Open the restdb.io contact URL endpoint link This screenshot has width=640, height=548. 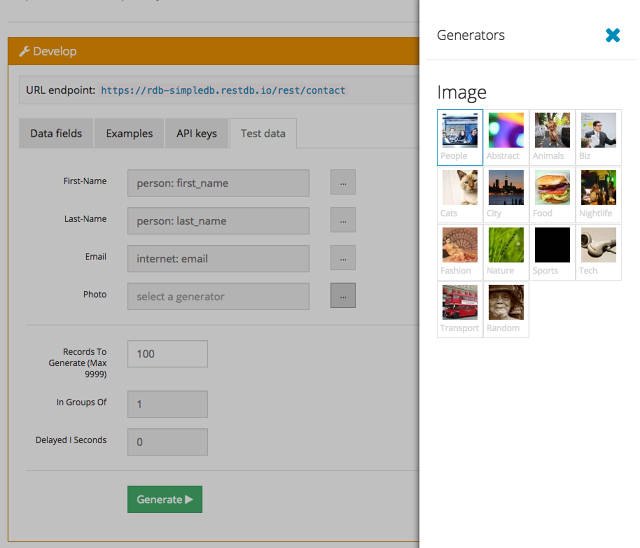[x=223, y=90]
